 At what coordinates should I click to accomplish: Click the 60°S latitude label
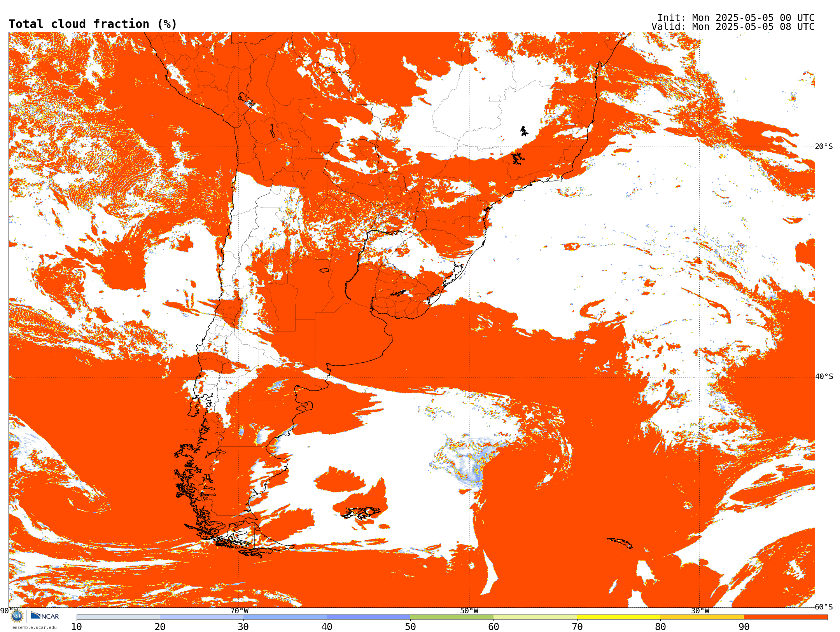pos(824,607)
